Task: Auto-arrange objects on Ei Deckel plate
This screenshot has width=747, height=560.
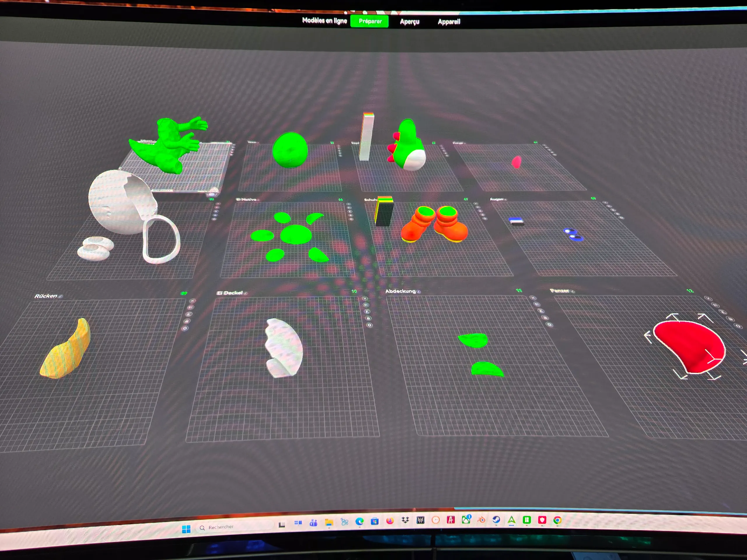Action: pos(367,311)
